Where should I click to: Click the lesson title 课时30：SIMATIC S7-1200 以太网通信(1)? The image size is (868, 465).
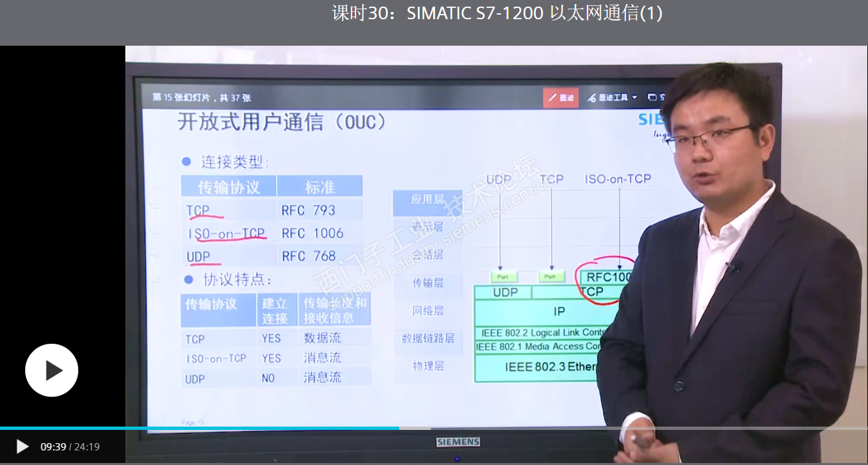[497, 13]
